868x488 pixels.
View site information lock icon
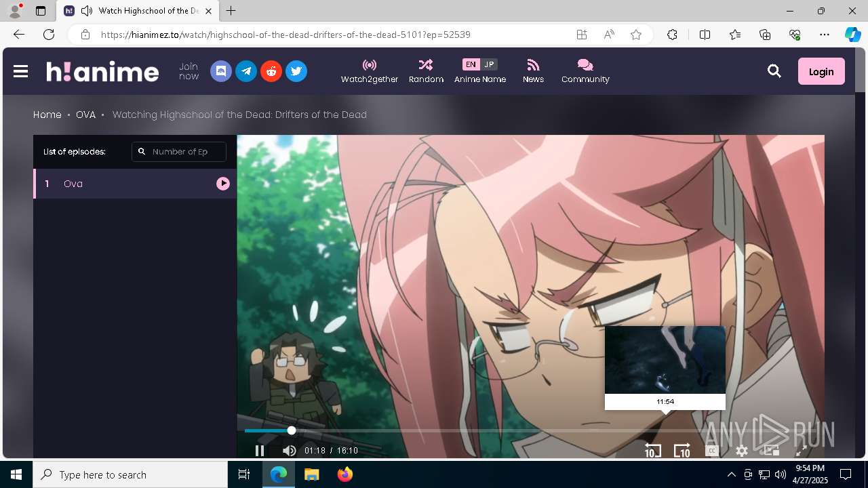[85, 35]
